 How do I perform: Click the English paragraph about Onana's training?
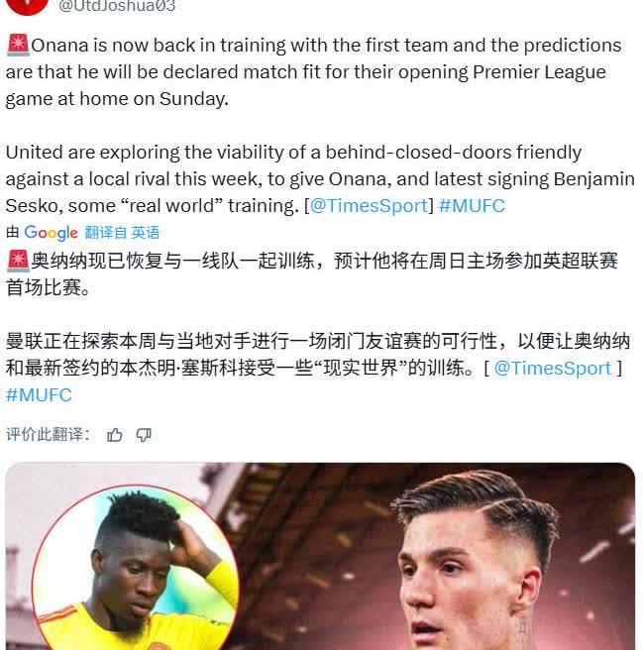[314, 72]
